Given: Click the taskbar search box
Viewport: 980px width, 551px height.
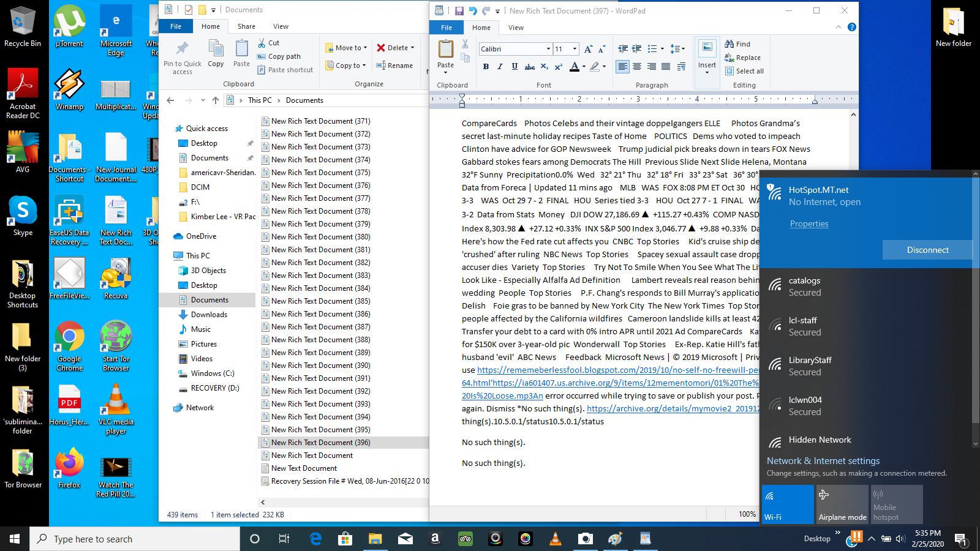Looking at the screenshot, I should click(135, 539).
